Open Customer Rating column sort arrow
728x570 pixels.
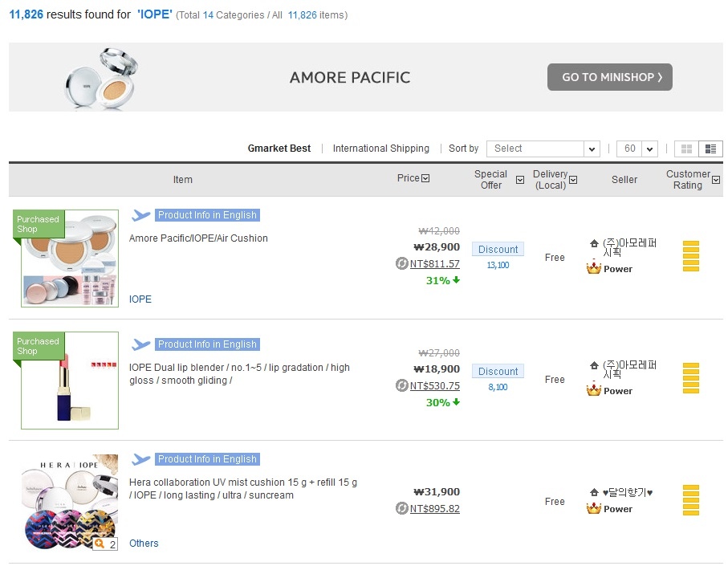pyautogui.click(x=717, y=180)
